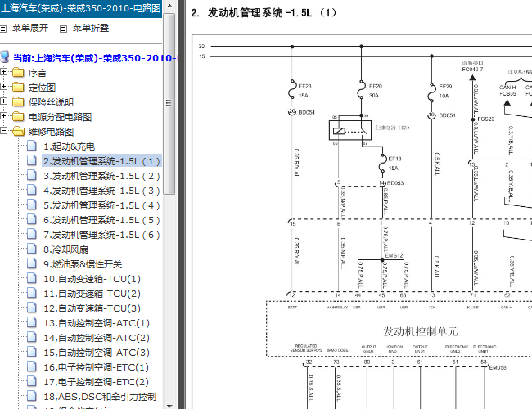This screenshot has height=409, width=532.
Task: Click page icon for 12.自动变速箱-TCU(3)
Action: (32, 308)
